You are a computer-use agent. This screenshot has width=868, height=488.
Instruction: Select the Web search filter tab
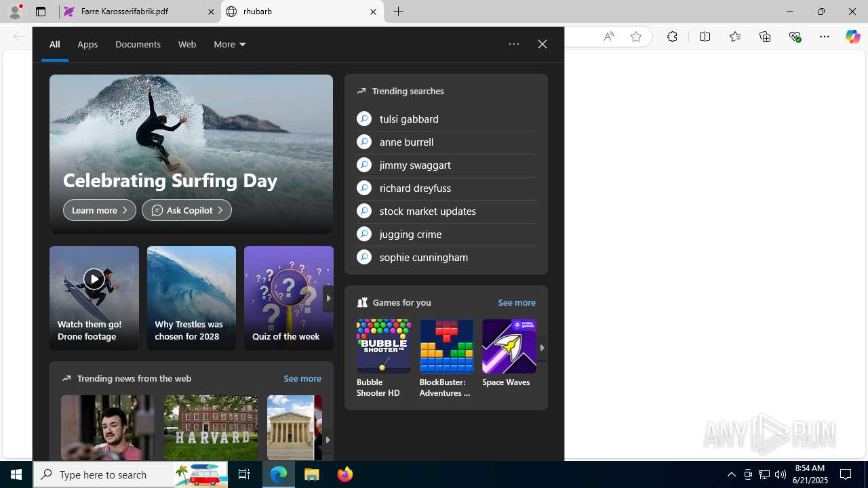tap(187, 44)
